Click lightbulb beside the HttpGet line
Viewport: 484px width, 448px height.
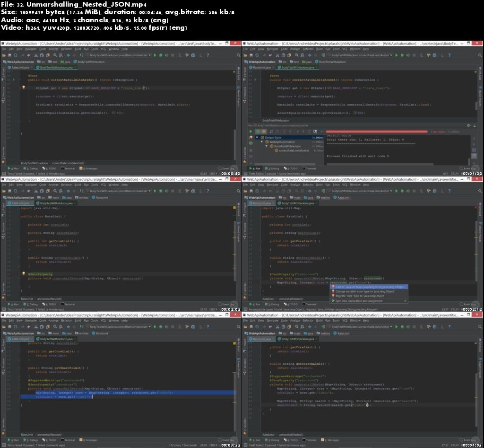23,88
